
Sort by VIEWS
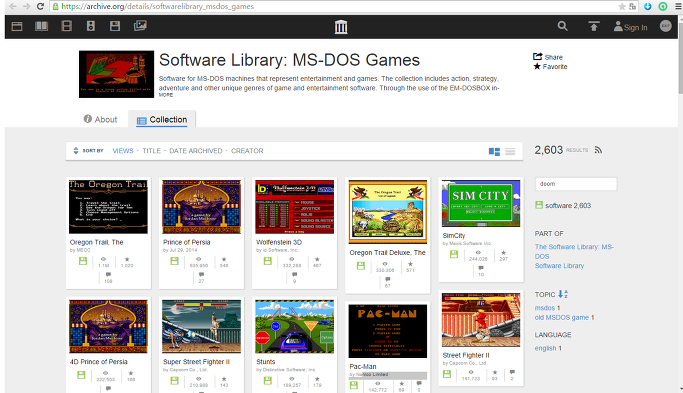pos(123,151)
